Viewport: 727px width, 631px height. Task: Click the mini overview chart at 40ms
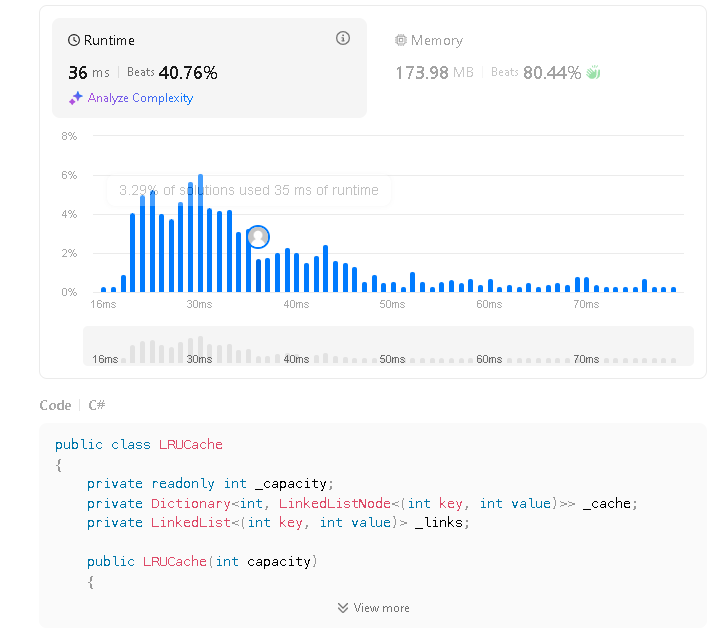pos(295,358)
